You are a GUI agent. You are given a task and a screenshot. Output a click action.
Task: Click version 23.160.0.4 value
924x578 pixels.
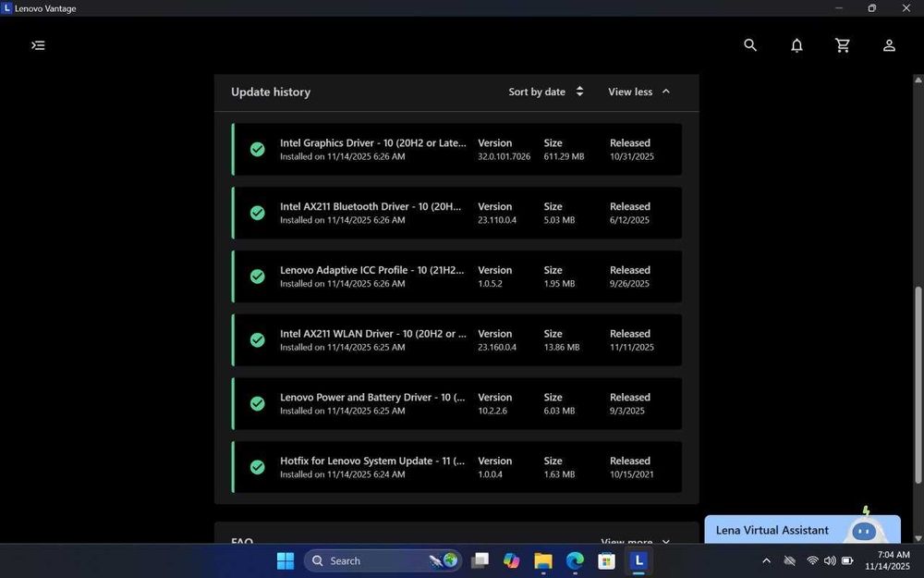[x=497, y=348]
